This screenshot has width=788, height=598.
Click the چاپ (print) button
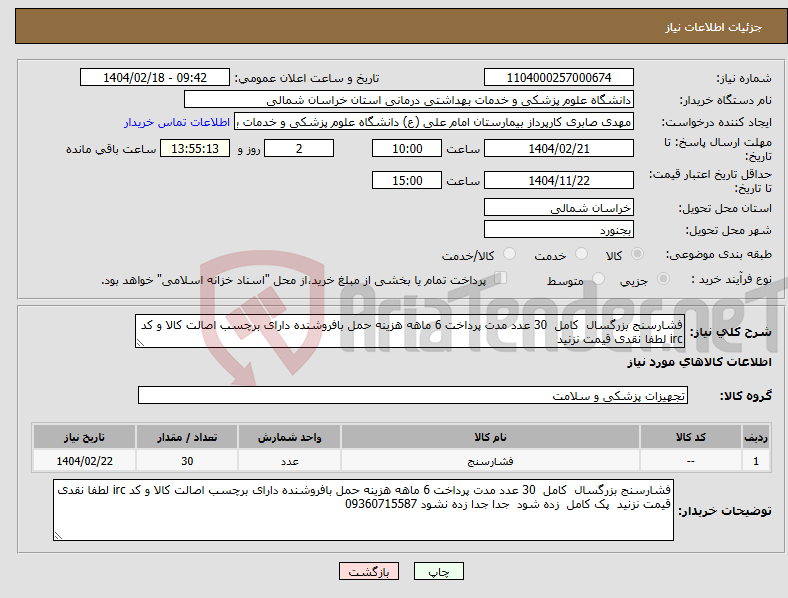tap(438, 571)
